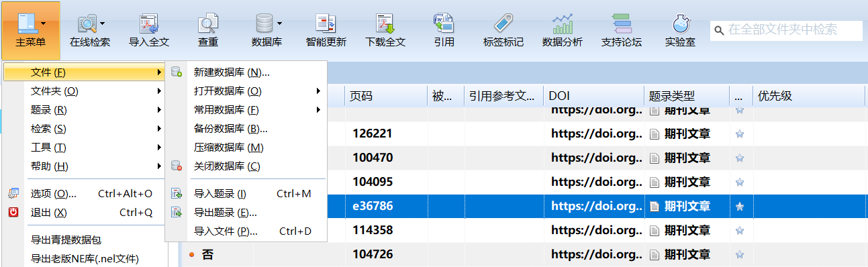Click the 支持论坛 forum icon
Screen dimensions: 868x267
coord(622,23)
